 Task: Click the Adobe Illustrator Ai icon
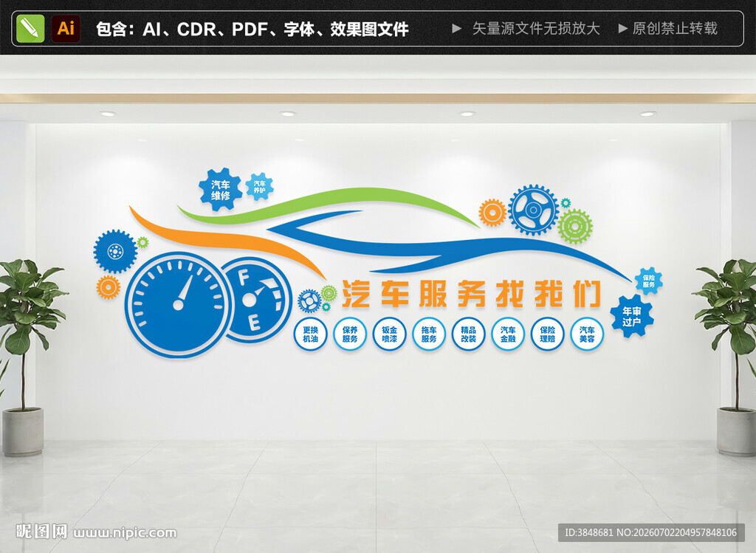pos(66,29)
